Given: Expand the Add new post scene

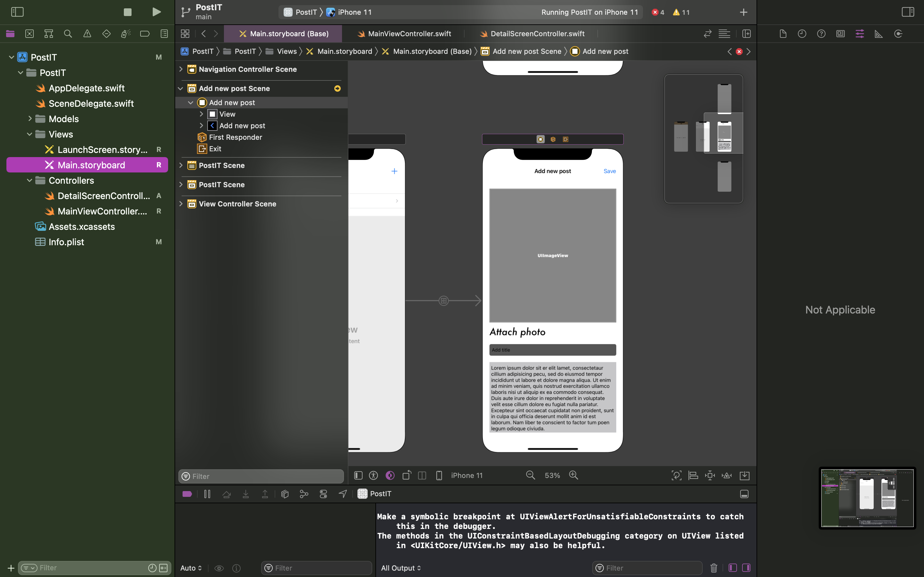Looking at the screenshot, I should [180, 88].
